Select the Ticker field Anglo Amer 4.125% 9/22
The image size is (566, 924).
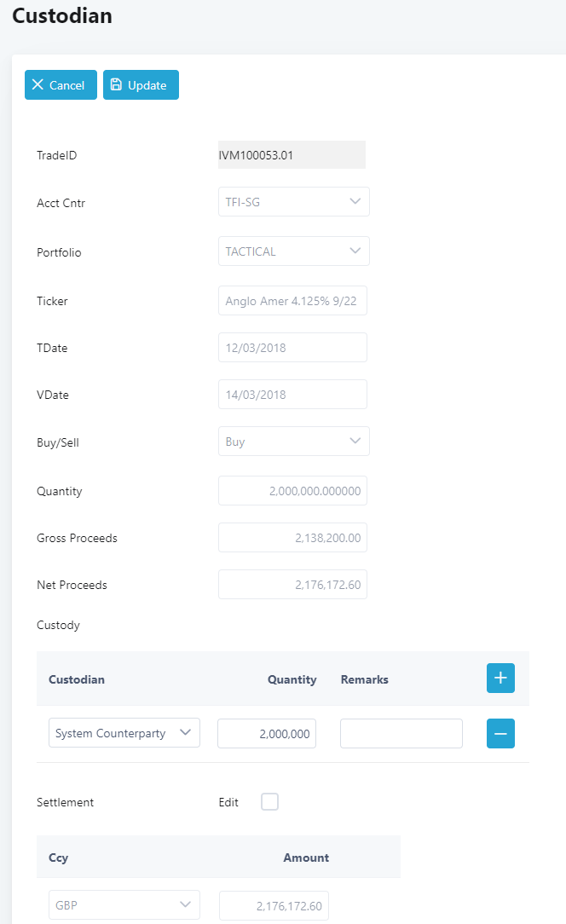pos(292,301)
